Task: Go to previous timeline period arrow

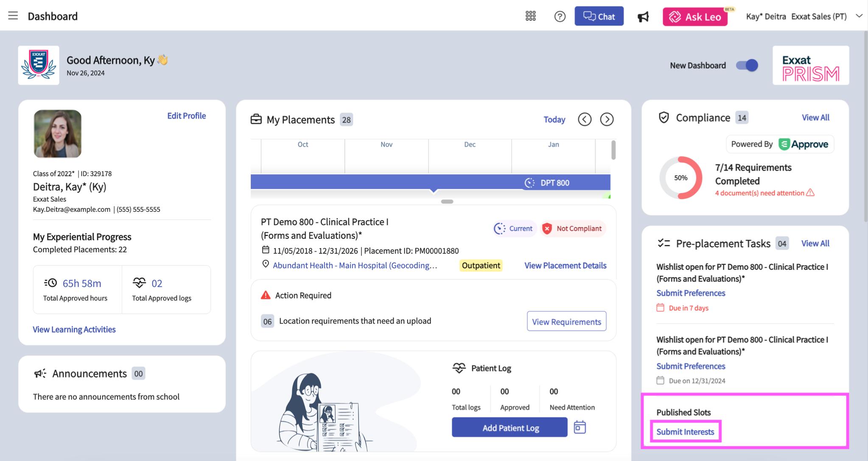Action: click(585, 119)
